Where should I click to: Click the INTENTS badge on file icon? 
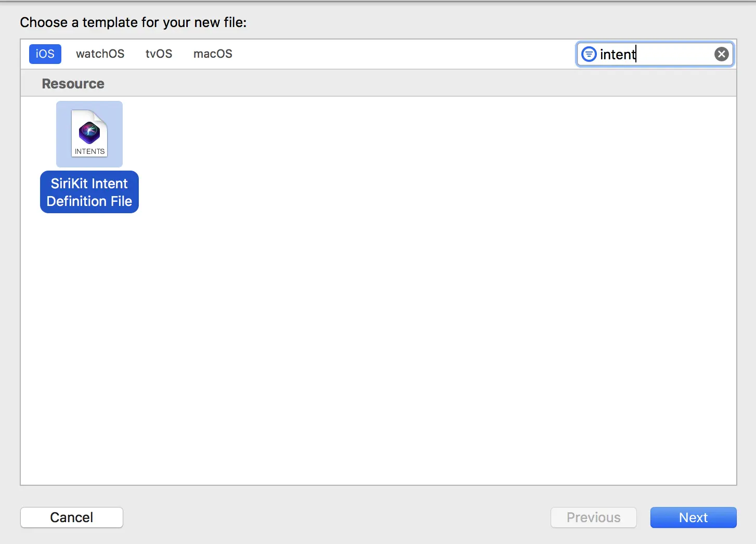point(89,151)
